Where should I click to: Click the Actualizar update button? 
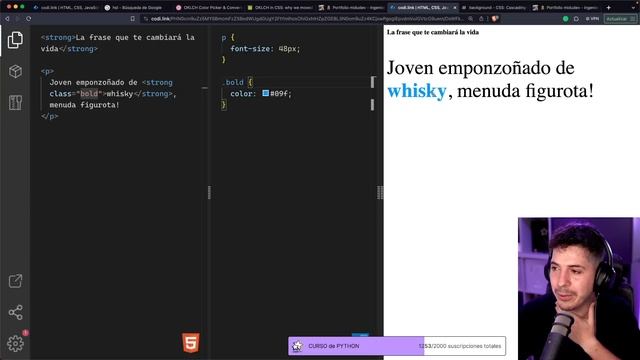620,19
